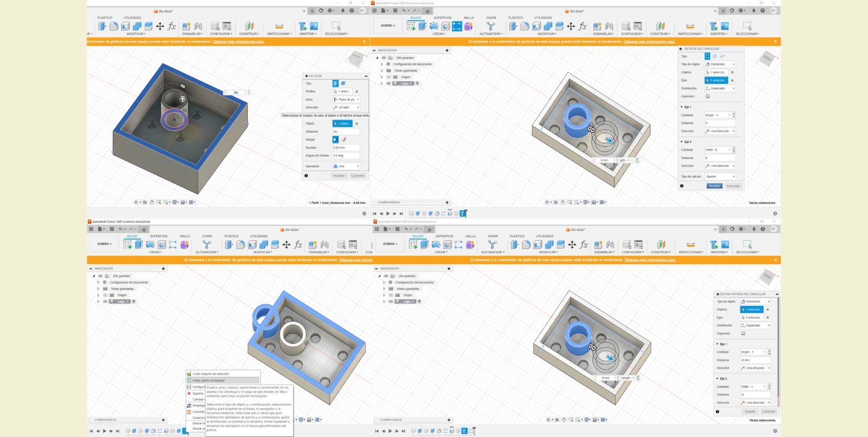The width and height of the screenshot is (868, 437).
Task: Choose Editar patrón rectangular in context menu
Action: click(x=223, y=380)
